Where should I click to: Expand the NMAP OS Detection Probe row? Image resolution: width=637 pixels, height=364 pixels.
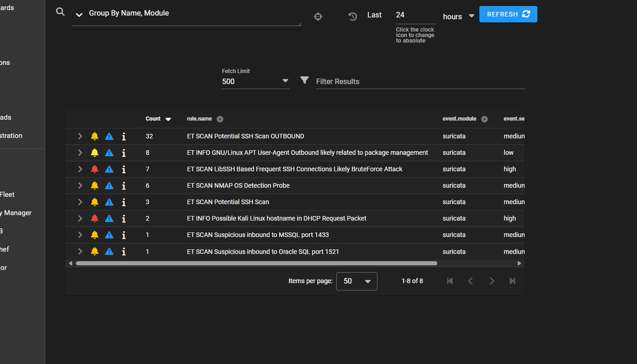coord(80,185)
